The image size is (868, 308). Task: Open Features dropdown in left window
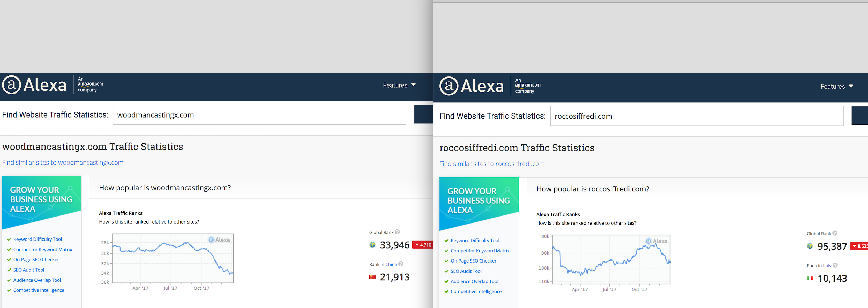[x=399, y=85]
